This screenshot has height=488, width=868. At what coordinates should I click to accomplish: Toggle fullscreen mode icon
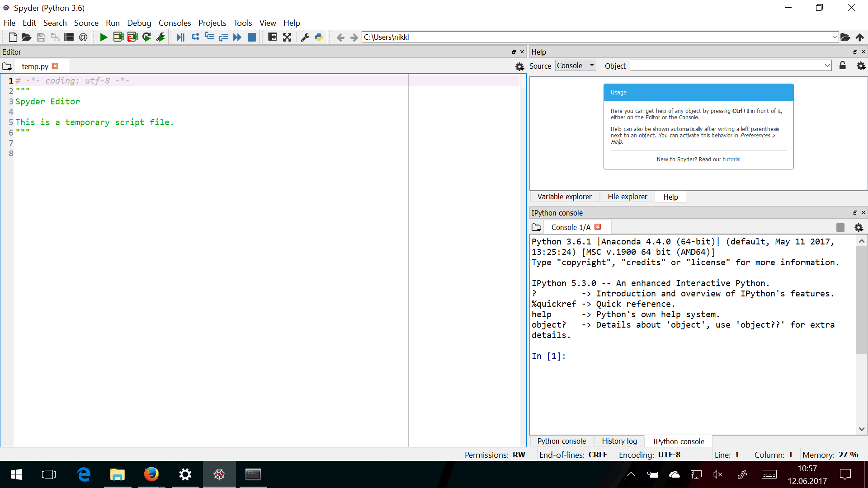(x=287, y=37)
